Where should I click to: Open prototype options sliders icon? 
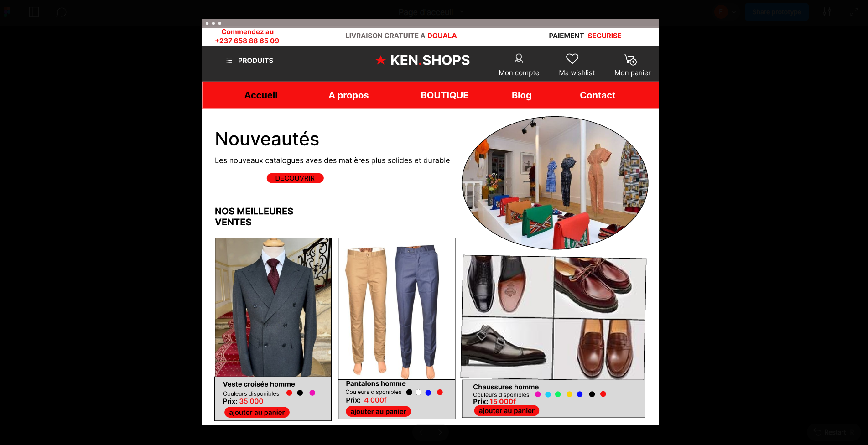pyautogui.click(x=827, y=12)
